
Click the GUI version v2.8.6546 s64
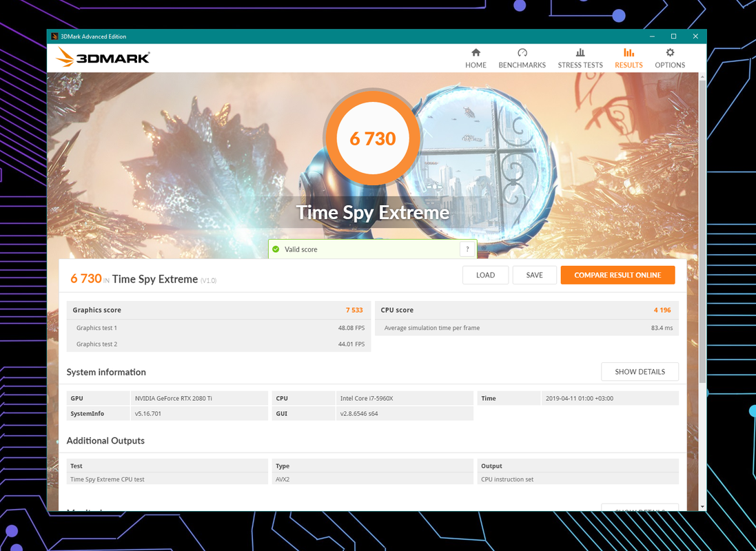tap(405, 414)
